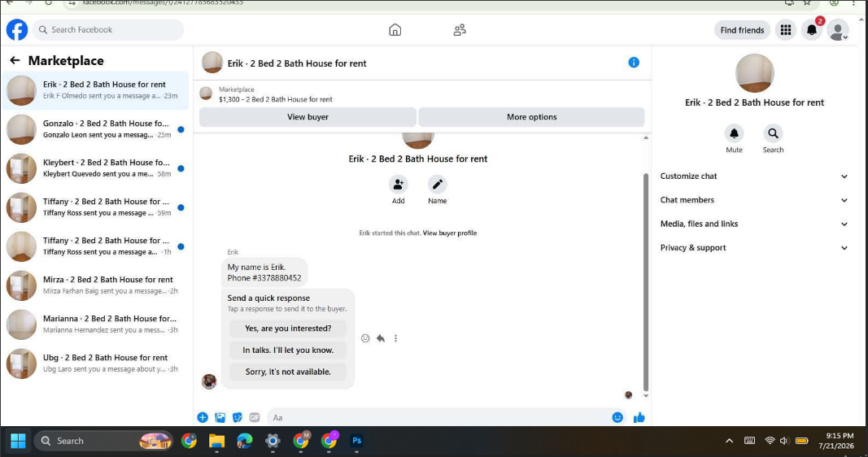Viewport: 868px width, 457px height.
Task: Open Mirza conversation in list
Action: pos(96,285)
